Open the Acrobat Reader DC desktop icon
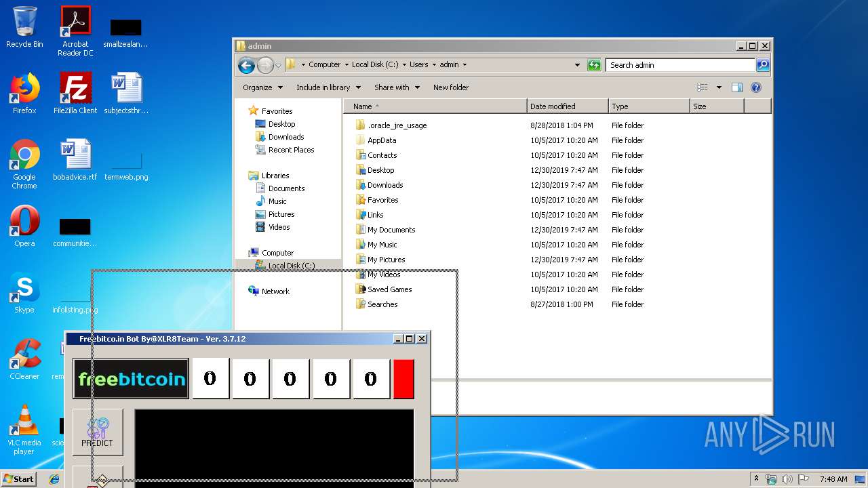This screenshot has height=488, width=868. (75, 31)
